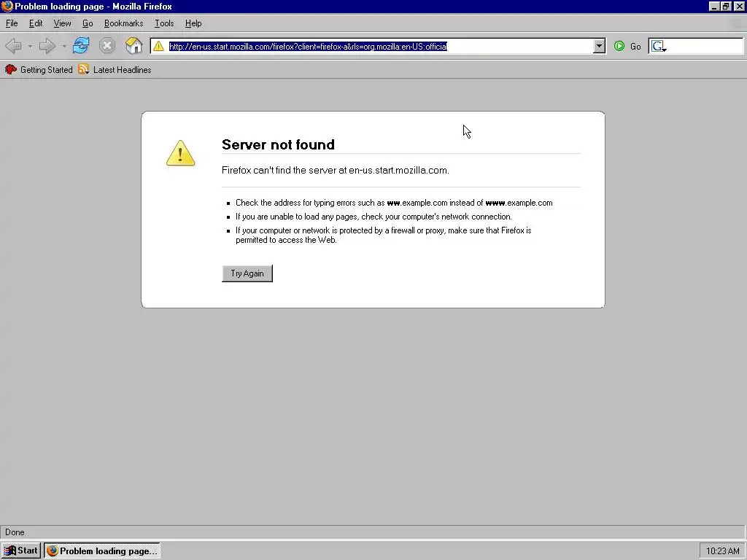Open the Forward history dropdown arrow
The image size is (747, 560).
tap(64, 46)
